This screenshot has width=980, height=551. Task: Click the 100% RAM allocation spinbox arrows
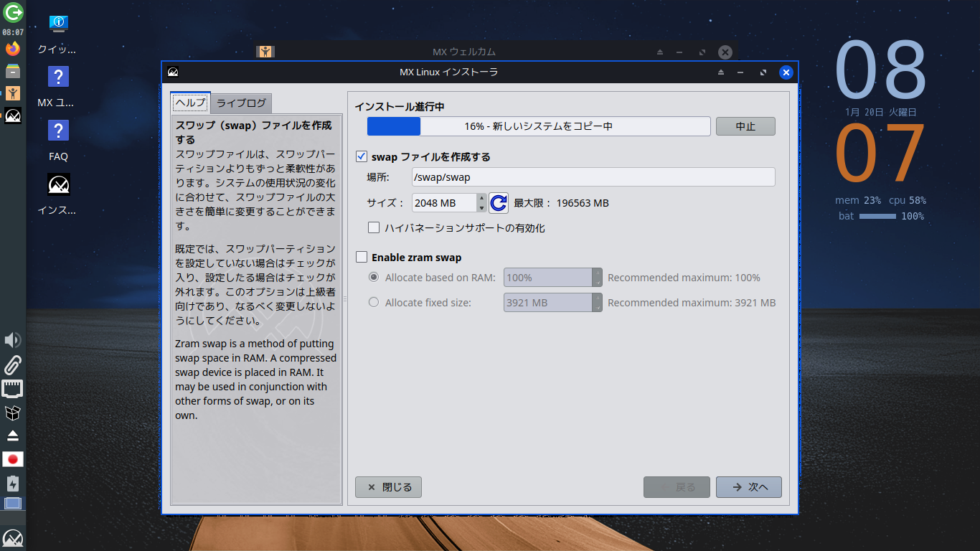coord(597,278)
